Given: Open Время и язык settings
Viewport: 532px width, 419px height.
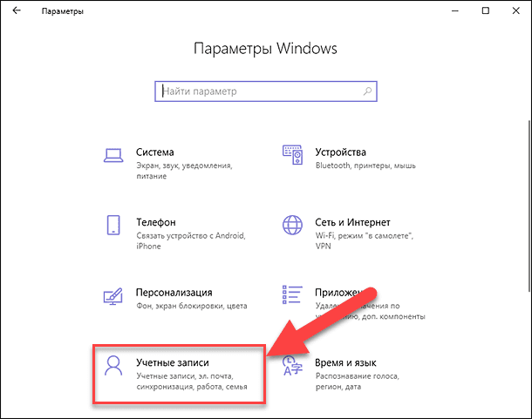Looking at the screenshot, I should click(x=345, y=362).
